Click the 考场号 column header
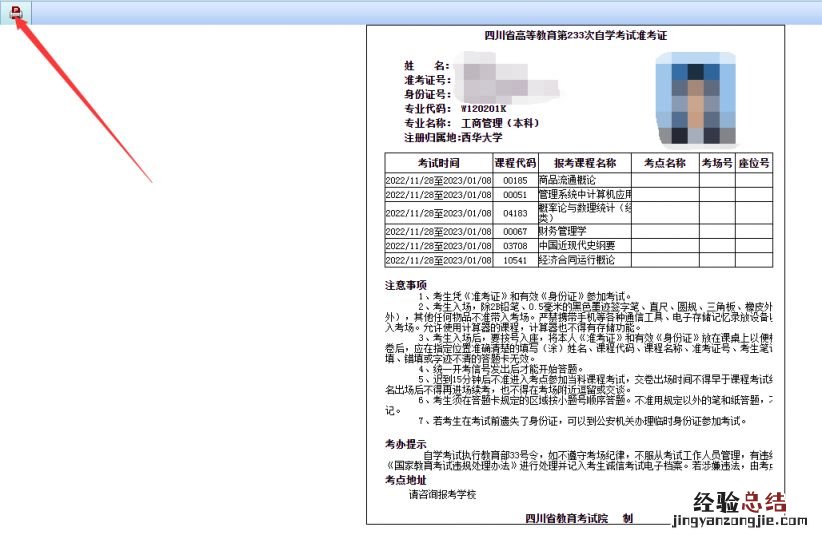The image size is (822, 539). click(x=717, y=163)
